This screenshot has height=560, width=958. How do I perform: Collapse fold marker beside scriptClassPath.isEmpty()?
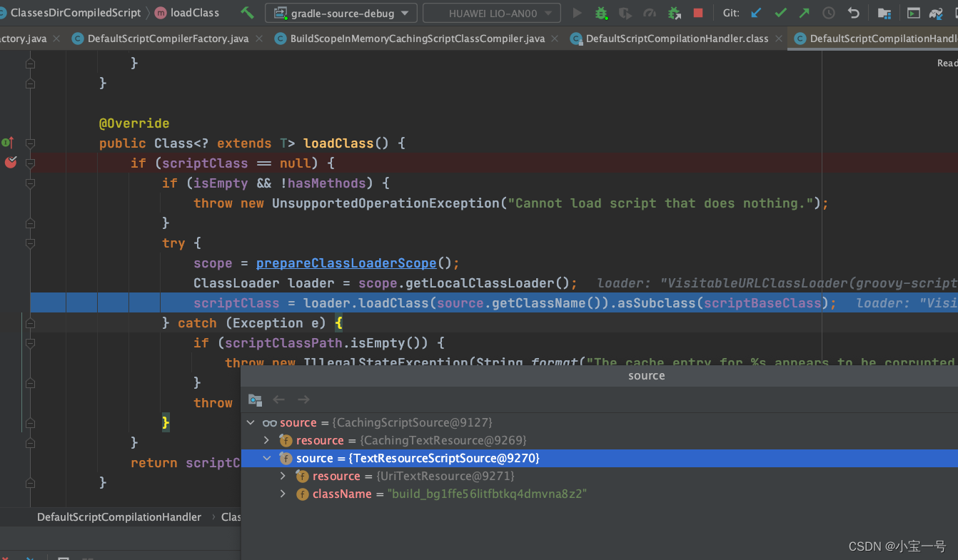click(x=30, y=343)
